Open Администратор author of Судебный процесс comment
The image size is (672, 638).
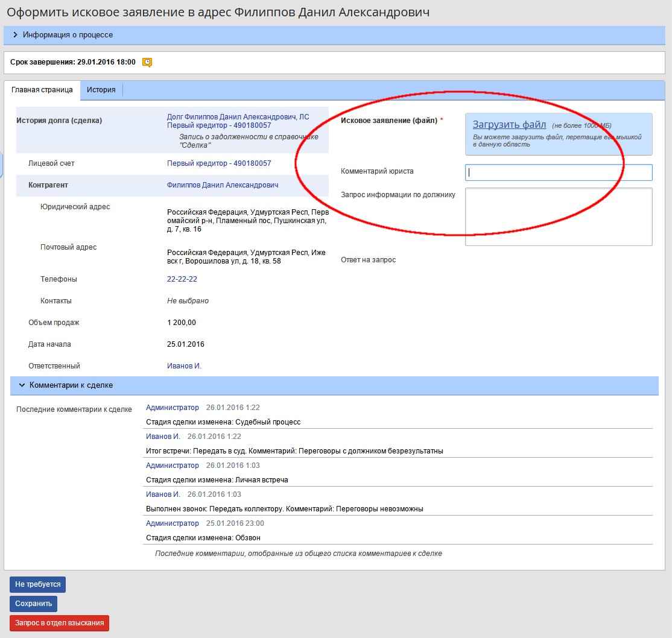click(x=172, y=408)
